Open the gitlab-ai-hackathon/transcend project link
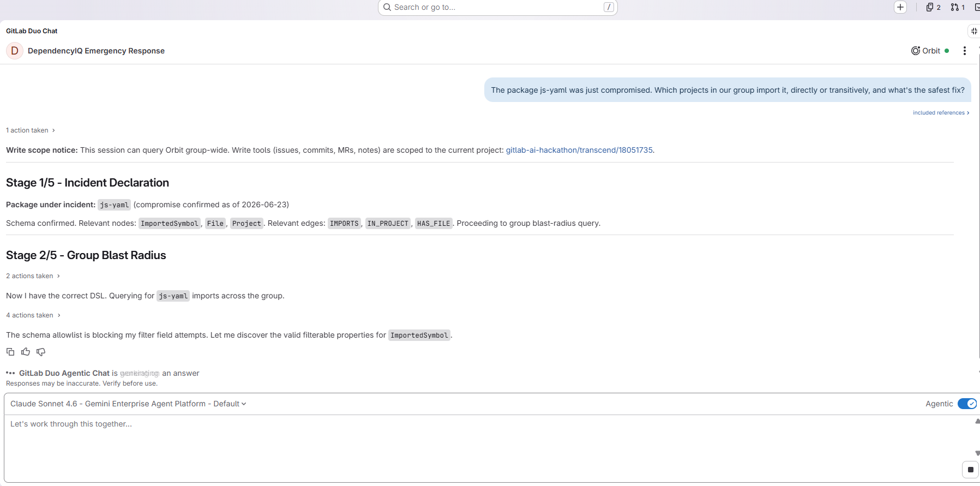 (x=579, y=150)
